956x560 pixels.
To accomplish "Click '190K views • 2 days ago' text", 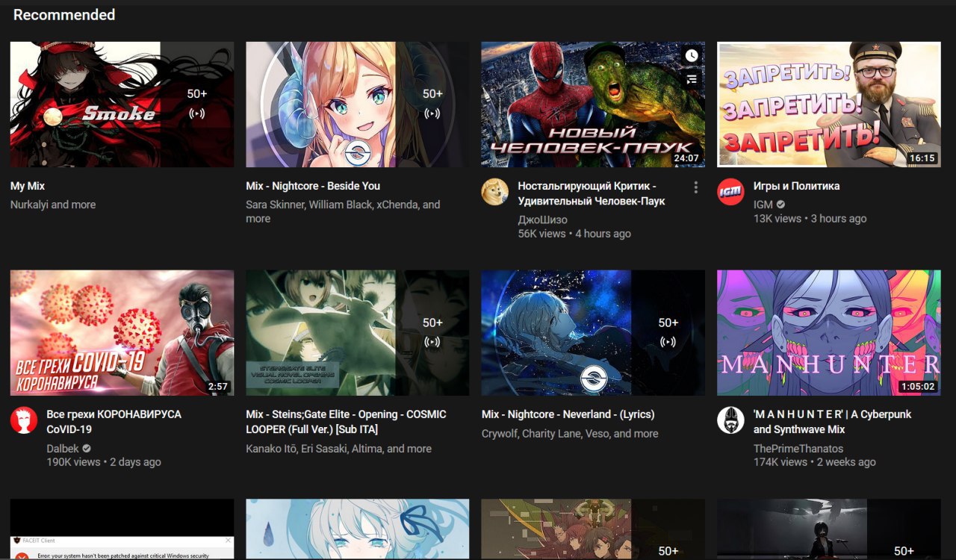I will pos(104,462).
